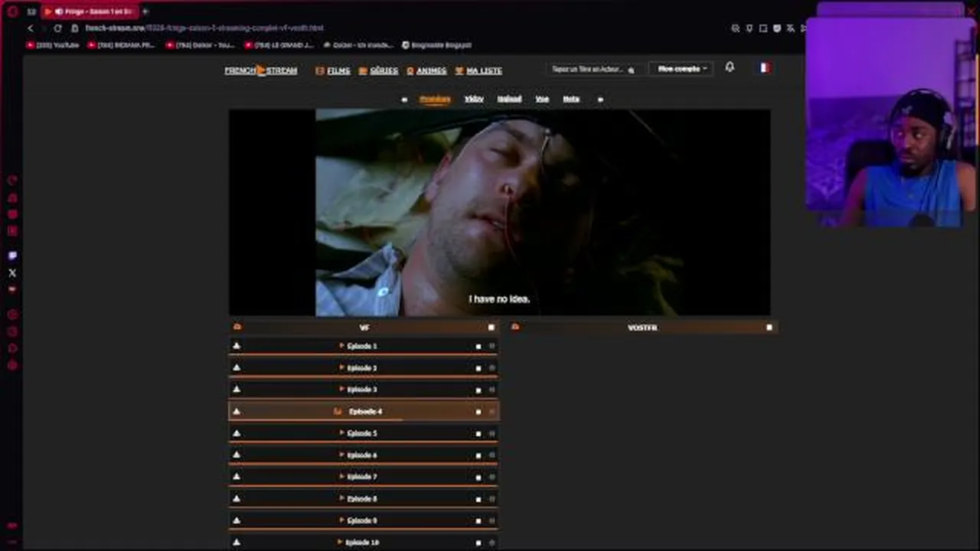Switch to the Vidzy player tab
This screenshot has height=551, width=980.
[474, 99]
